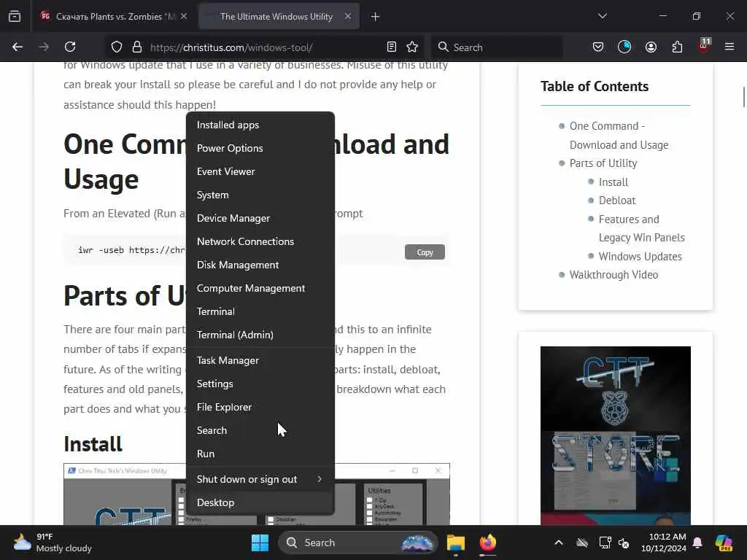Open the network display tray icon
This screenshot has width=747, height=560.
click(x=605, y=542)
